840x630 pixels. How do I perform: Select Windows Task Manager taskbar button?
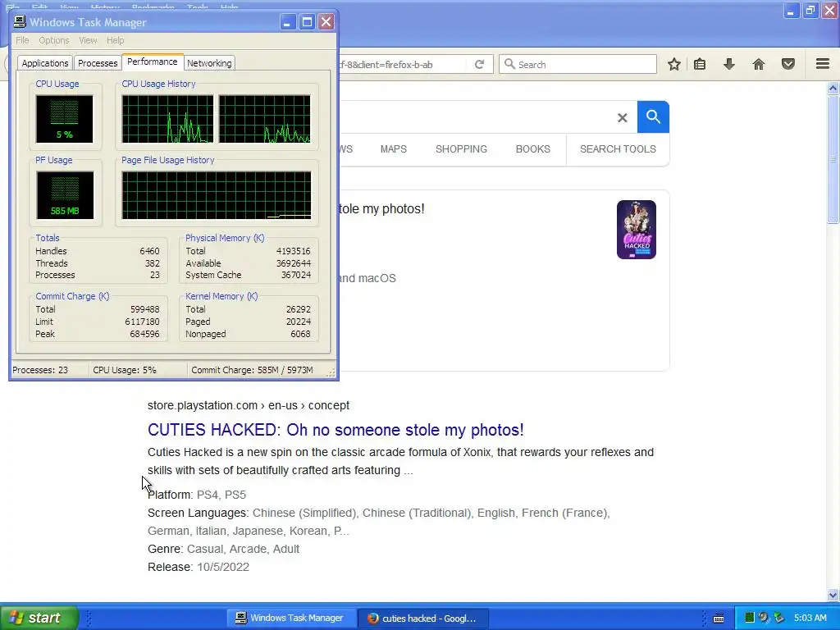tap(291, 619)
